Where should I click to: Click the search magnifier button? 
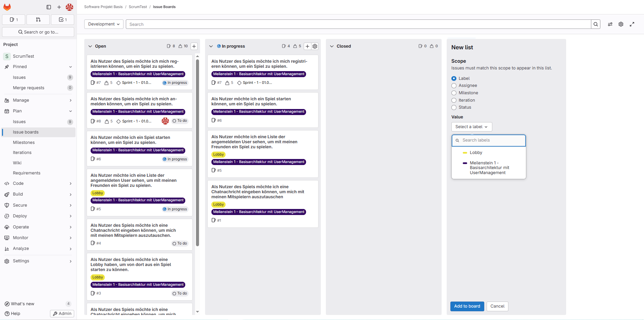click(596, 24)
